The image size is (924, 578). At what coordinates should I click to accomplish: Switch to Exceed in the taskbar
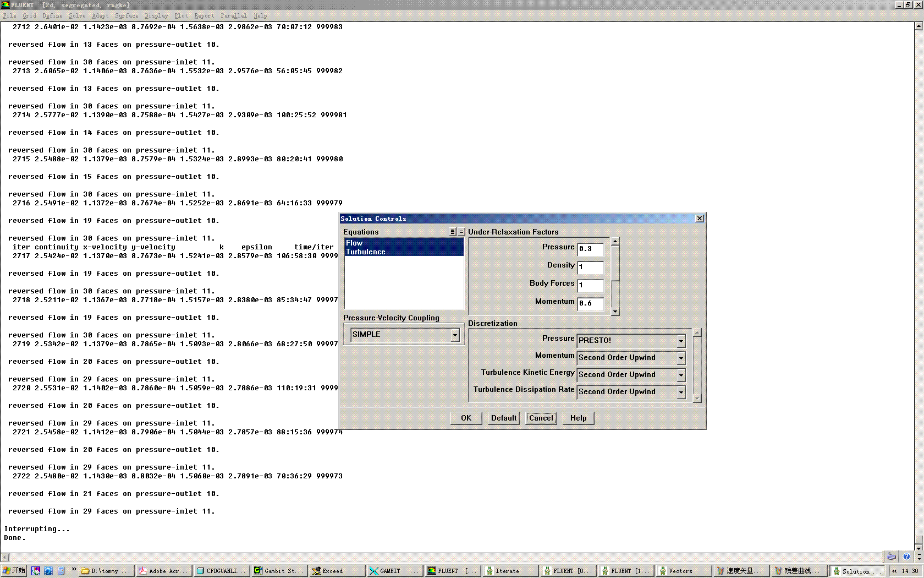pyautogui.click(x=337, y=571)
